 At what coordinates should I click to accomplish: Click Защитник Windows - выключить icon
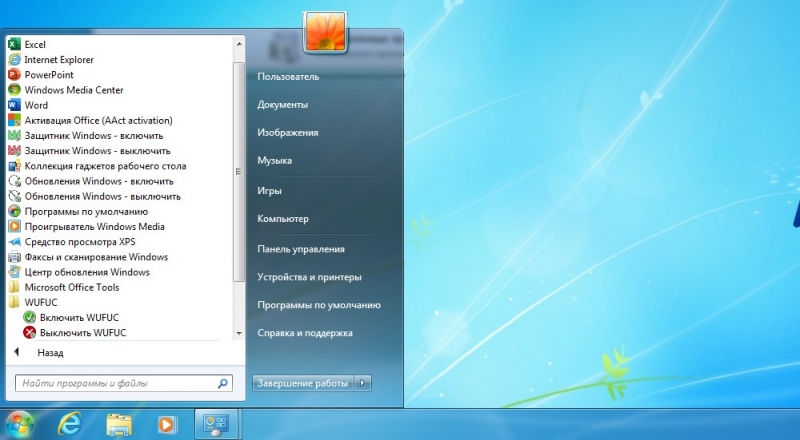tap(14, 151)
